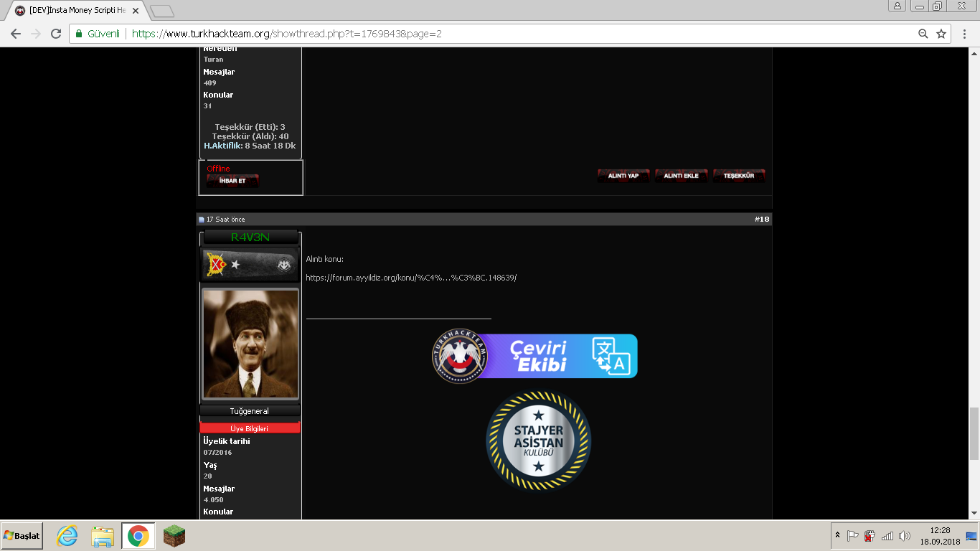980x551 pixels.
Task: Click the Chrome icon in the taskbar
Action: click(x=138, y=536)
